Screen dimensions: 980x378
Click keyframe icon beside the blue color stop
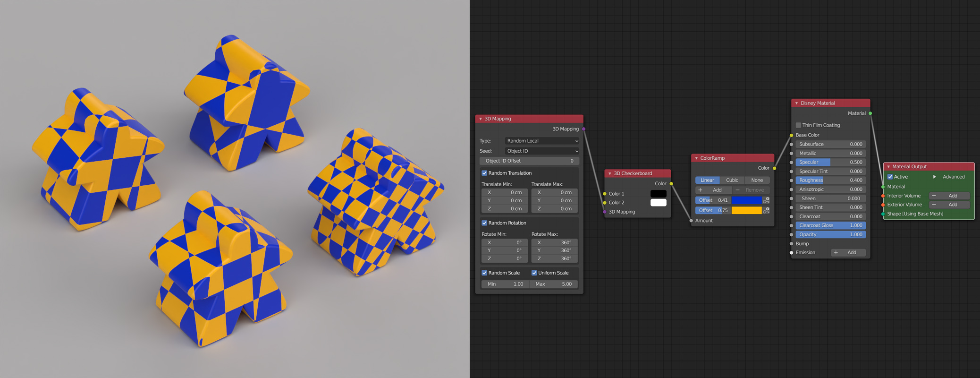pyautogui.click(x=766, y=200)
